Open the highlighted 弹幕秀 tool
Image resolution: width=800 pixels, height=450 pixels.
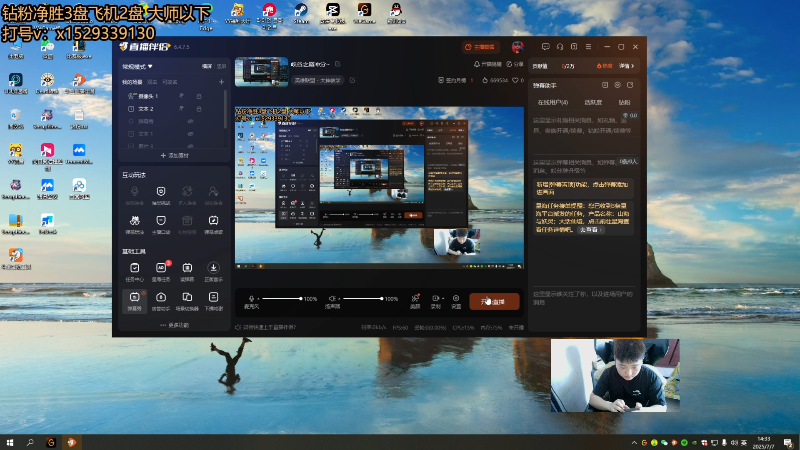point(135,301)
